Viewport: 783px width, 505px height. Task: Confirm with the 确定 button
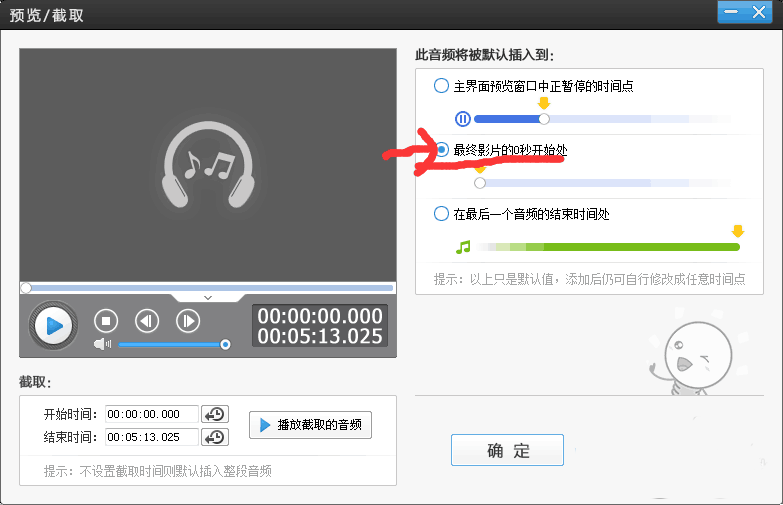pyautogui.click(x=507, y=450)
